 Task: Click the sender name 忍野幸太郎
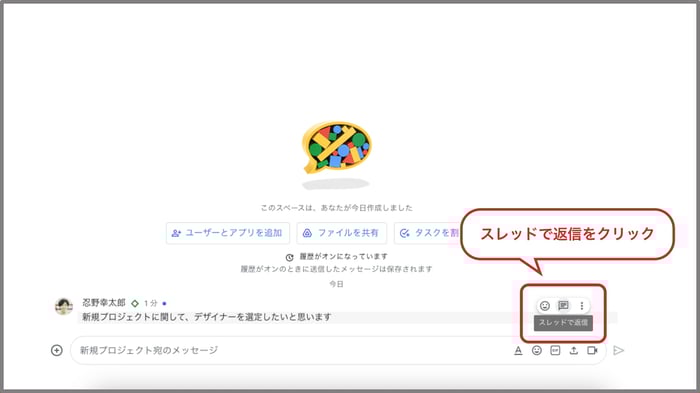coord(104,303)
